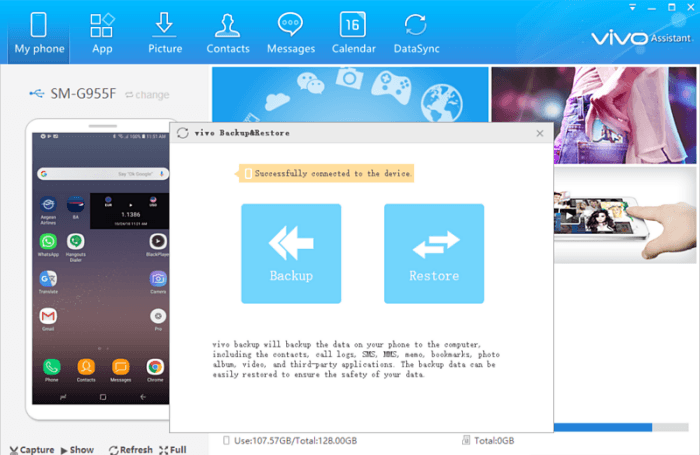Click the recent apps button on preview
700x455 pixels.
[63, 397]
